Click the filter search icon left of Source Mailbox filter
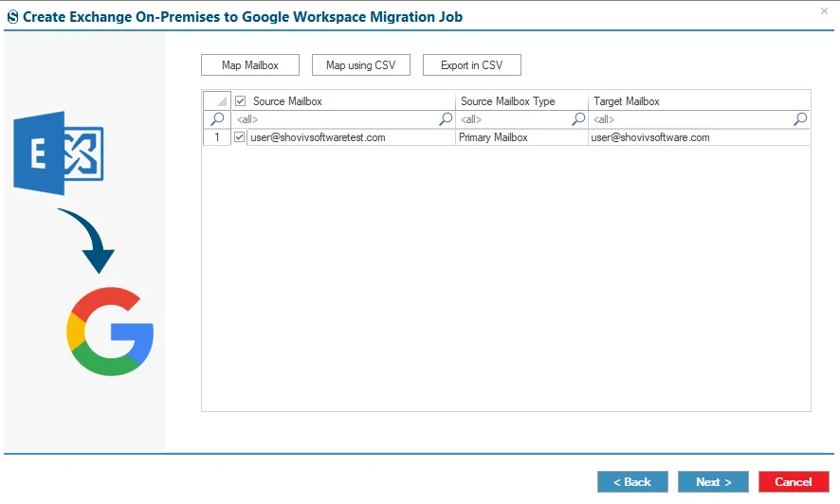The height and width of the screenshot is (504, 840). pos(217,118)
